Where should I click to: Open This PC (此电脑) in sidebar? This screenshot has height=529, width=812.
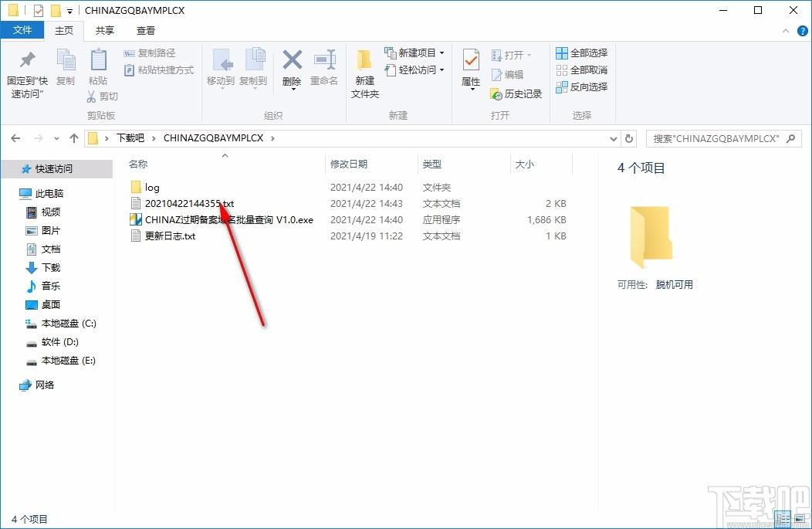point(49,193)
